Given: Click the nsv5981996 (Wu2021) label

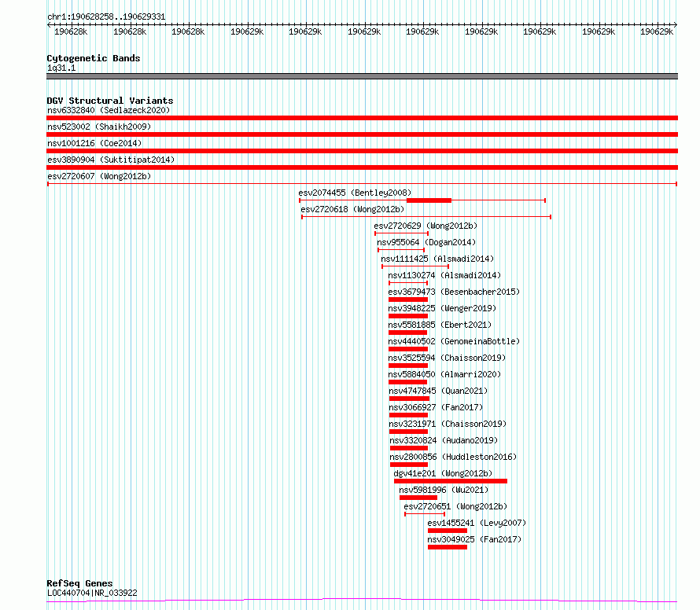Looking at the screenshot, I should [444, 490].
